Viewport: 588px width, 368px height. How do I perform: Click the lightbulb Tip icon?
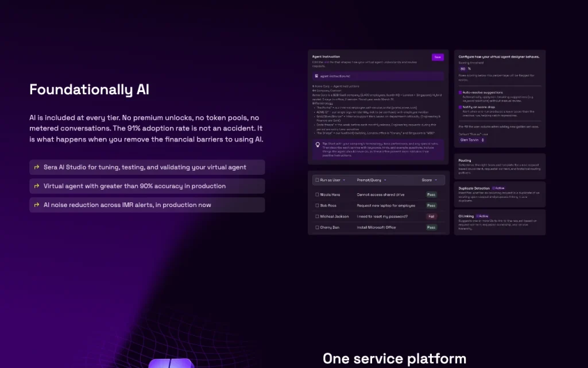click(318, 144)
